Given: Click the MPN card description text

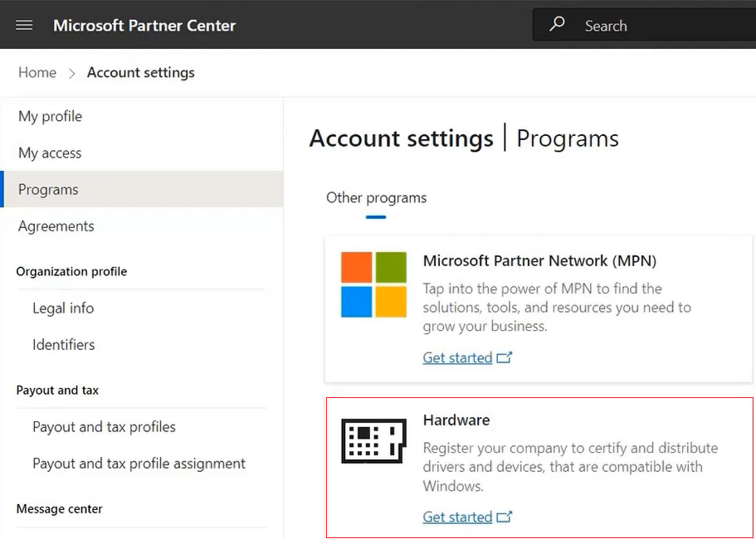Looking at the screenshot, I should pyautogui.click(x=557, y=308).
